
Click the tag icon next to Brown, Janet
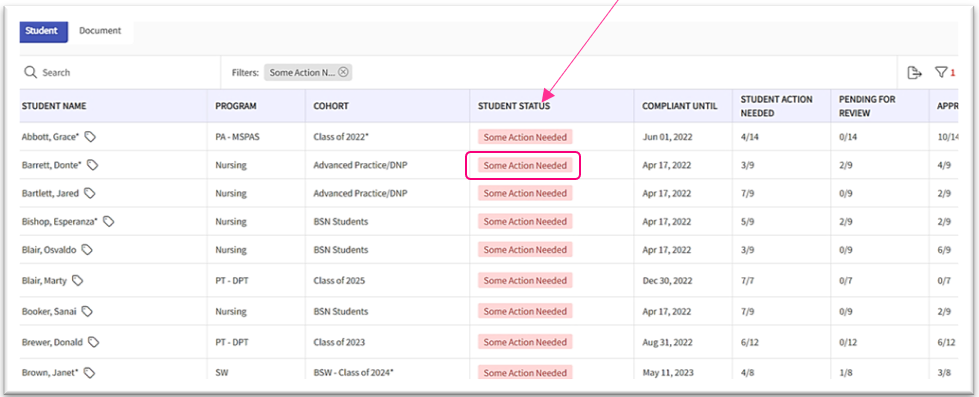(90, 373)
